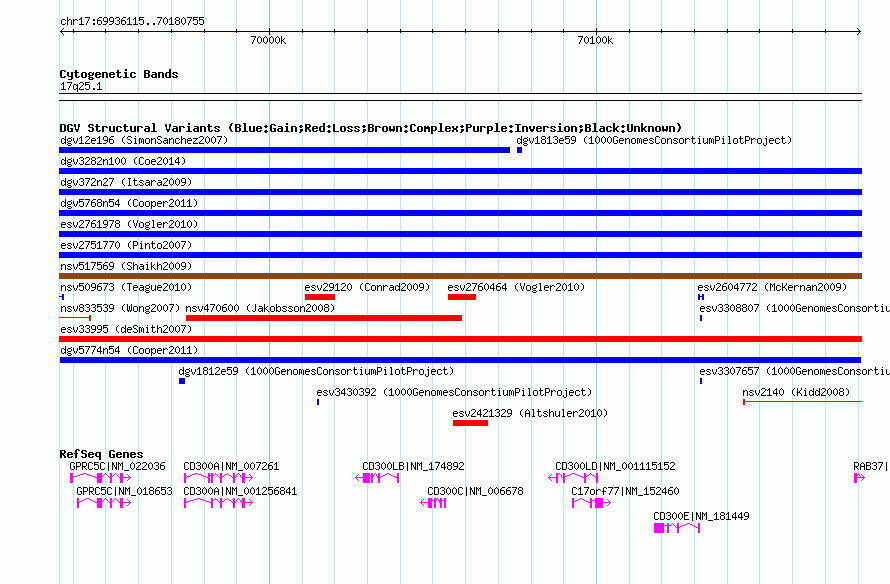Viewport: 890px width, 584px height.
Task: Open the nsv470600 (Jakobsson2008) label text
Action: [x=261, y=308]
